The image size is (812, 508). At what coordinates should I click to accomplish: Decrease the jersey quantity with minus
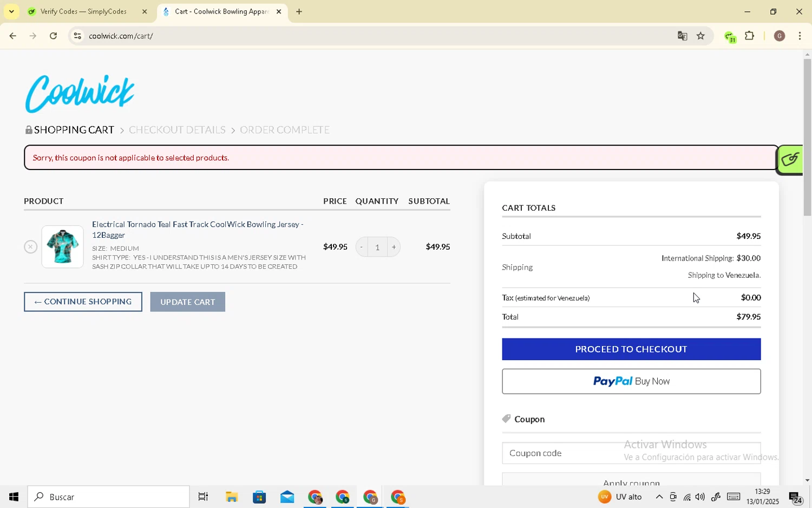click(x=361, y=247)
